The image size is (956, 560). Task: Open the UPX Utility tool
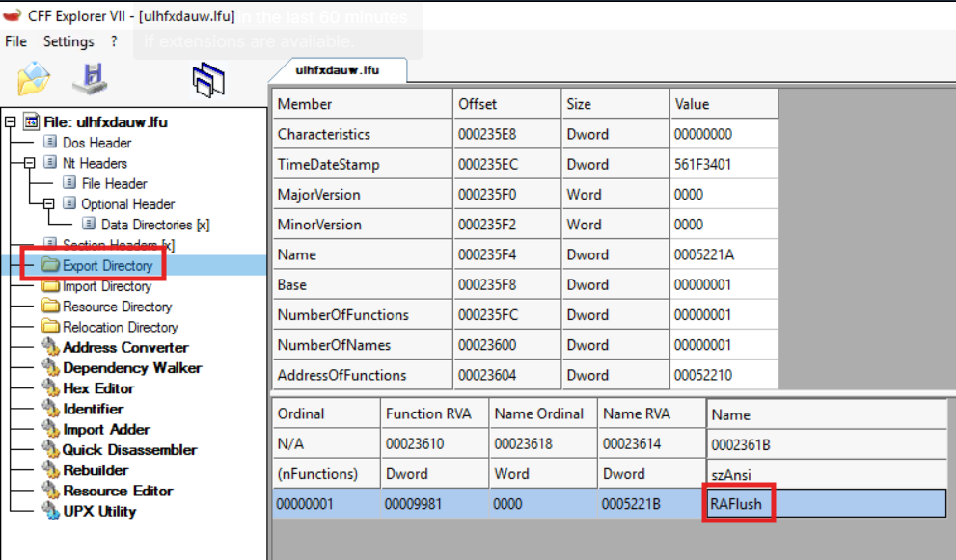pyautogui.click(x=98, y=511)
